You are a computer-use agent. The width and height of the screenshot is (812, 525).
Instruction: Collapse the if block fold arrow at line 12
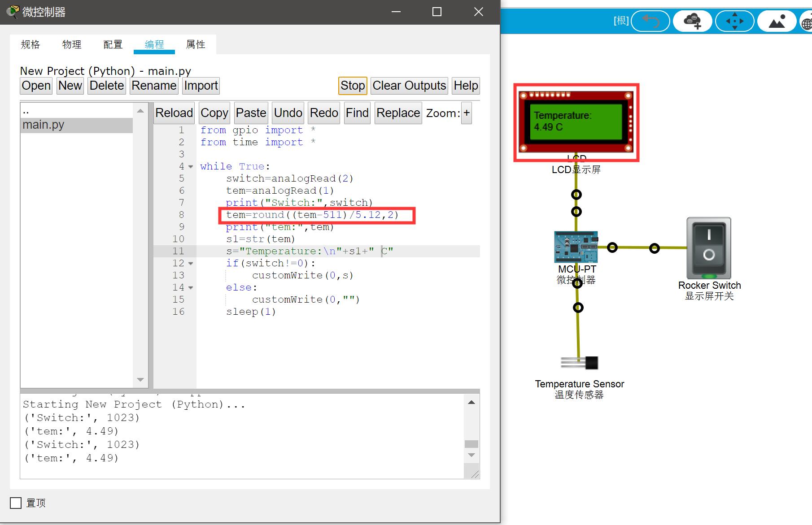tap(191, 264)
